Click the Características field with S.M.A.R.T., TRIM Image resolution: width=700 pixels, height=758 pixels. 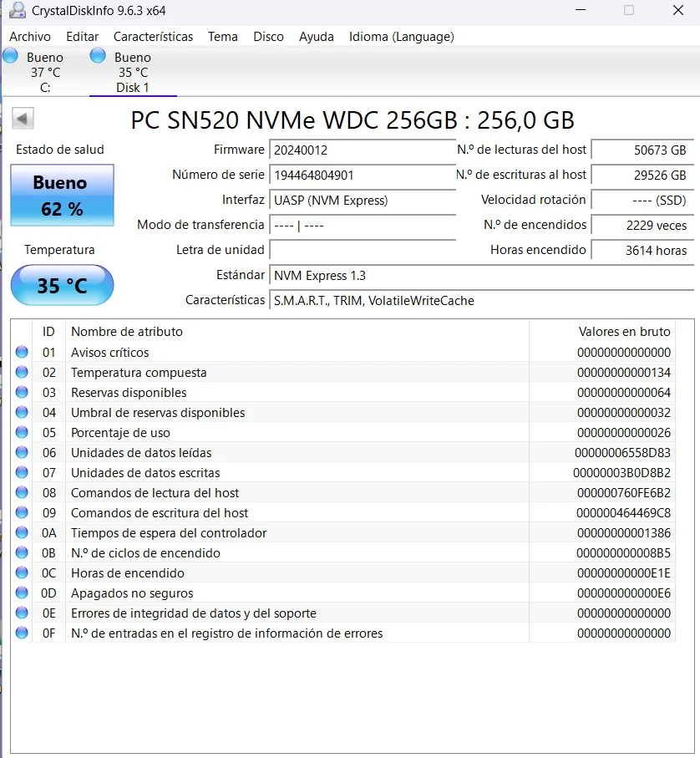coord(482,301)
